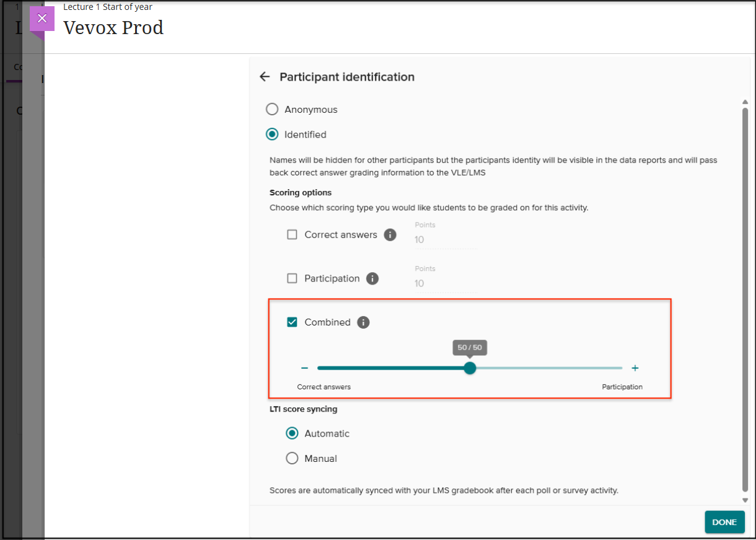Show info for Combined scoring
The image size is (756, 540).
click(x=363, y=322)
